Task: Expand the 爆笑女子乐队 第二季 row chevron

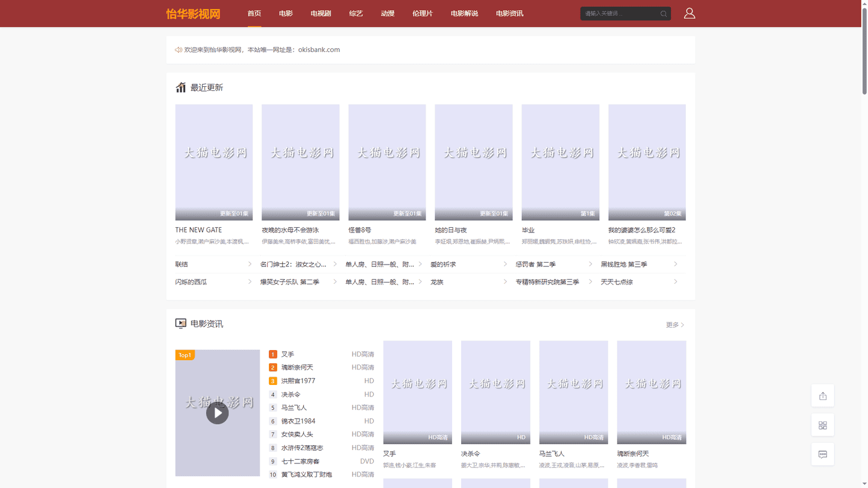Action: pyautogui.click(x=335, y=281)
